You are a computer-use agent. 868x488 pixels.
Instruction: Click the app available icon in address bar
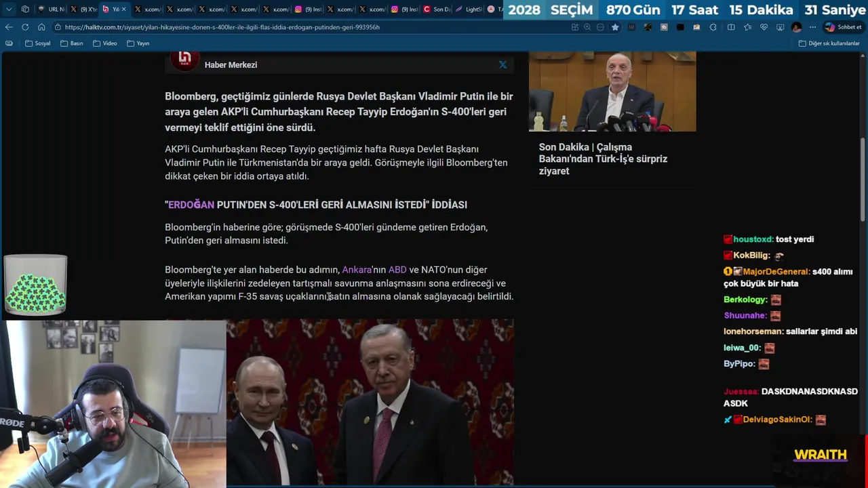(575, 27)
